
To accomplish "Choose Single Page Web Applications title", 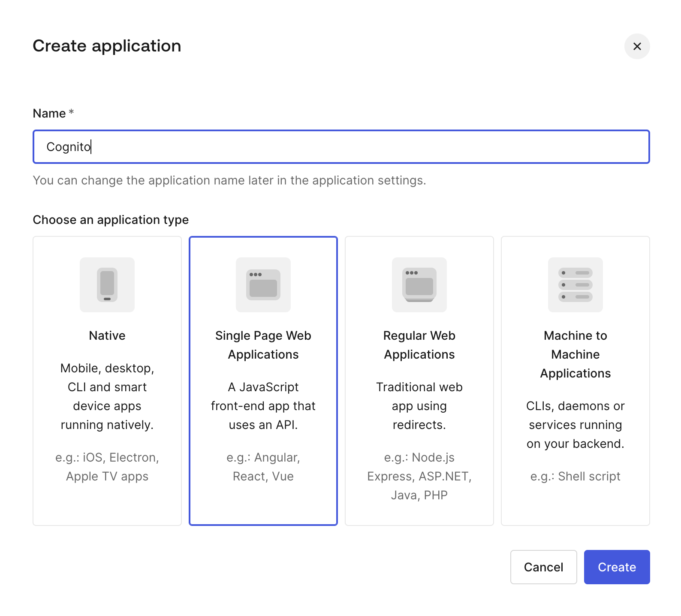I will click(263, 345).
